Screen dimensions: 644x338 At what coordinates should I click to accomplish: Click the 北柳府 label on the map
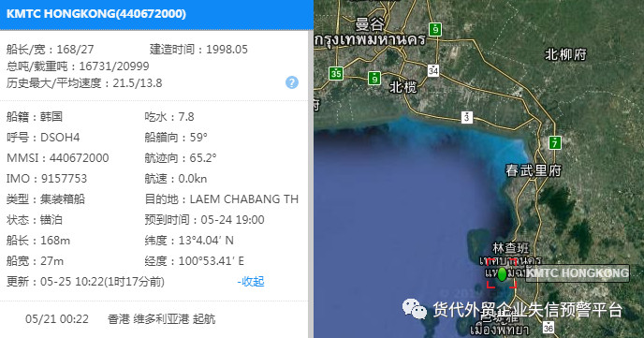click(x=565, y=54)
